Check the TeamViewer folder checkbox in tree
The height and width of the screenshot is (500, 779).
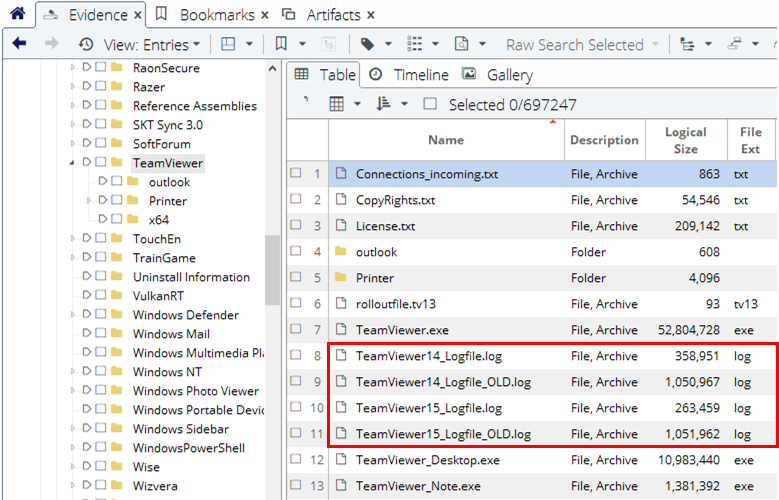coord(101,162)
